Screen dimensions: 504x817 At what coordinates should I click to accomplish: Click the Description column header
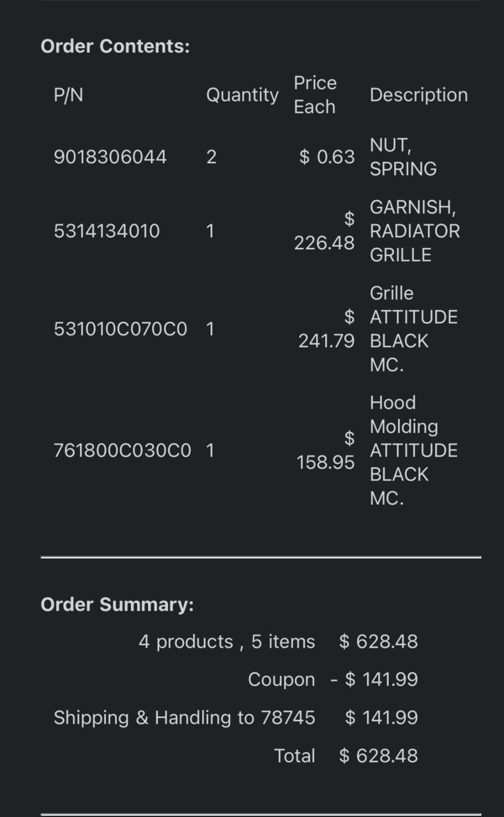pos(418,95)
